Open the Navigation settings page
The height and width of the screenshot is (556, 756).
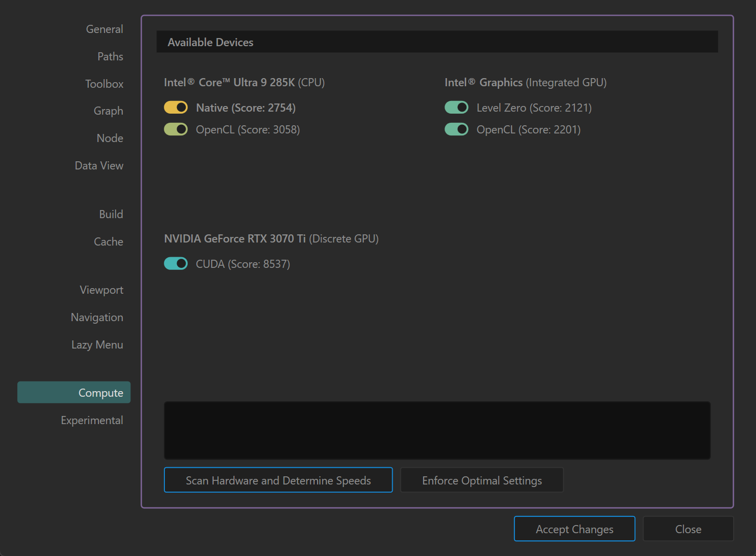click(x=97, y=318)
